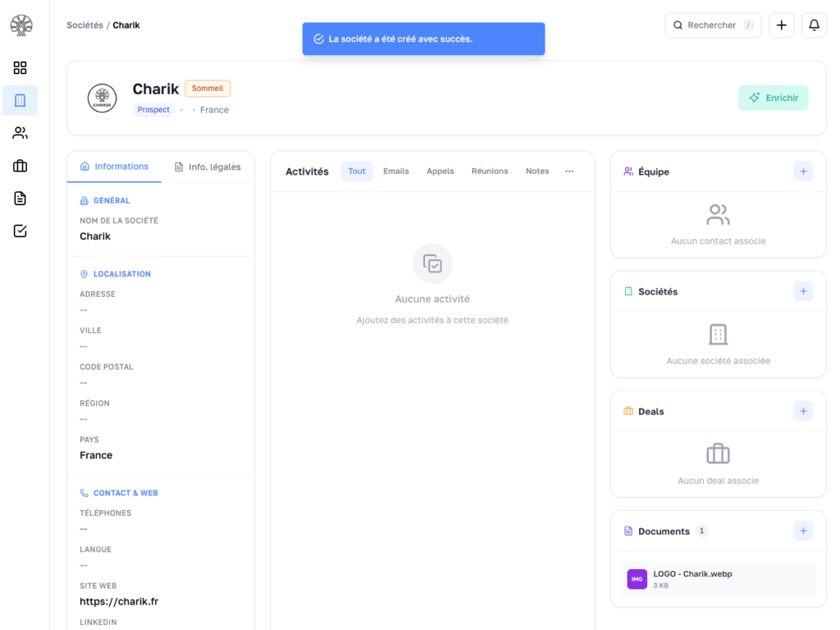Add a new deal in Deals panel
840x630 pixels.
tap(803, 411)
